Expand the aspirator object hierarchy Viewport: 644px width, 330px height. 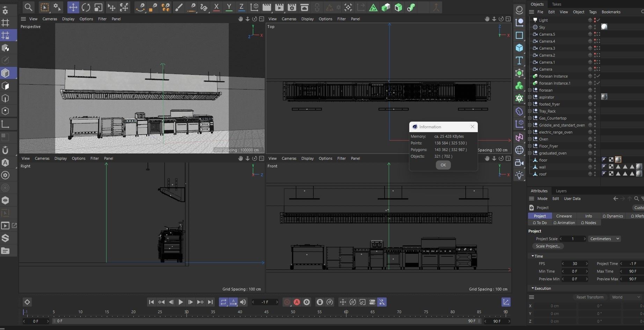tap(530, 97)
